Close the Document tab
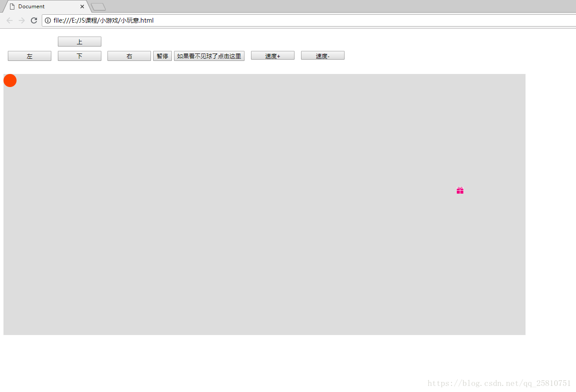Screen dimensions: 576x392 82,7
